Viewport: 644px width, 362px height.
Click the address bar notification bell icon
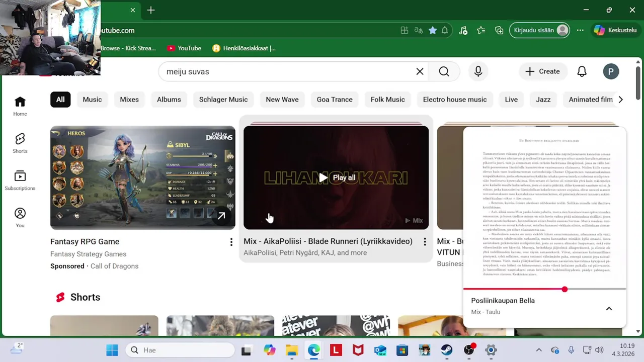[445, 30]
